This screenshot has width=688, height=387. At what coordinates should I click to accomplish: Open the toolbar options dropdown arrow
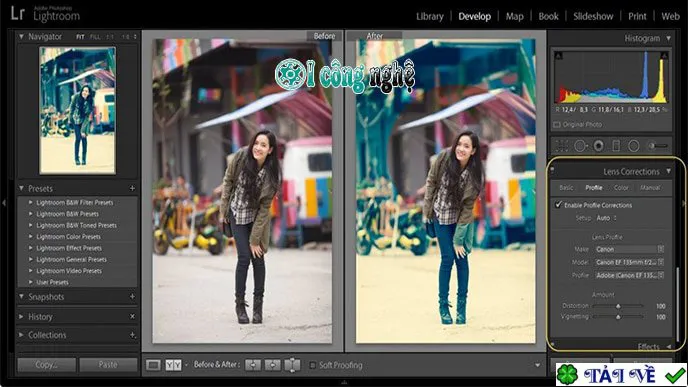538,365
